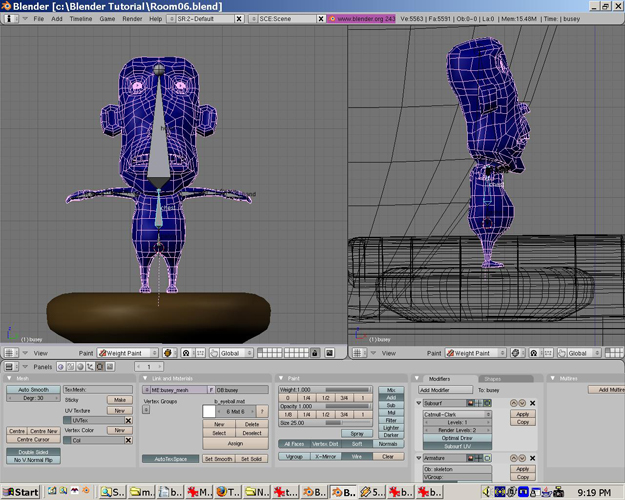Move Subsurf modifier down in stack
The image size is (625, 500).
pos(522,403)
